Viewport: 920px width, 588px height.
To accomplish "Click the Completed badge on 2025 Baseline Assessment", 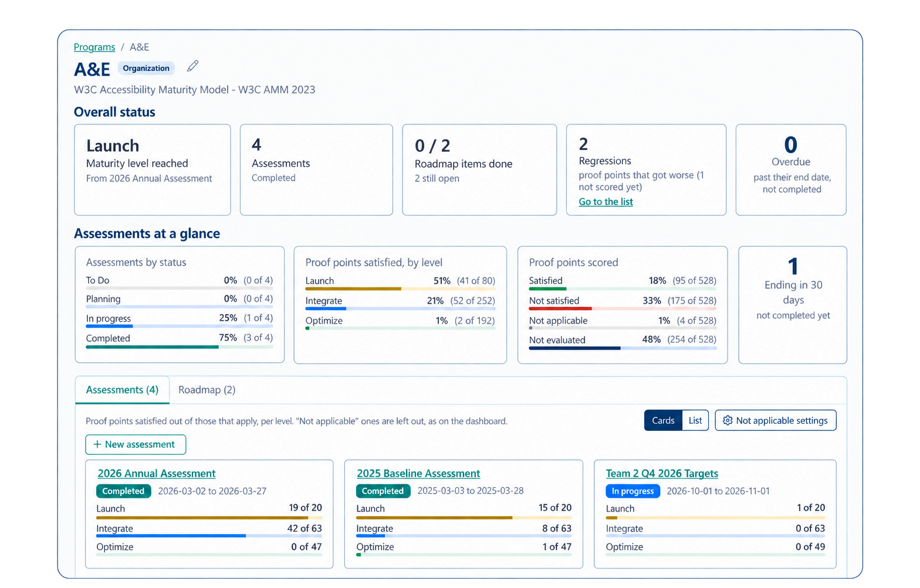I will tap(383, 491).
